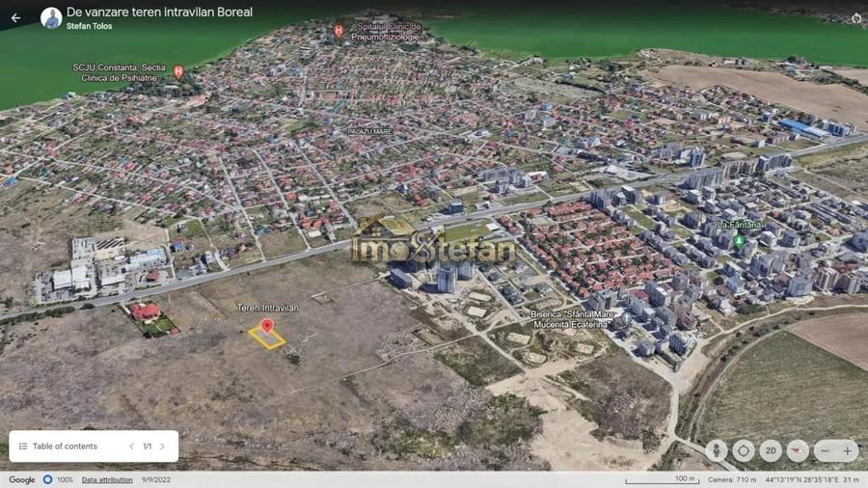Go back with the left arrow
The height and width of the screenshot is (488, 868).
16,18
